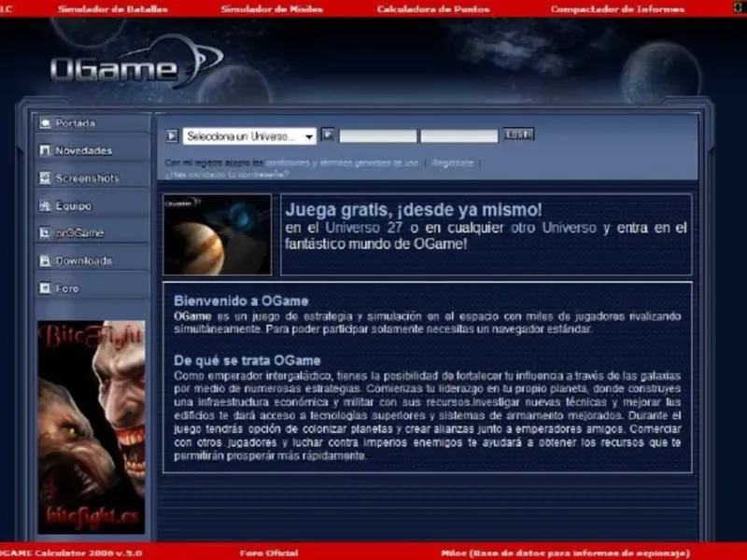
Task: Open the Compactador de Informes menu
Action: coord(617,9)
